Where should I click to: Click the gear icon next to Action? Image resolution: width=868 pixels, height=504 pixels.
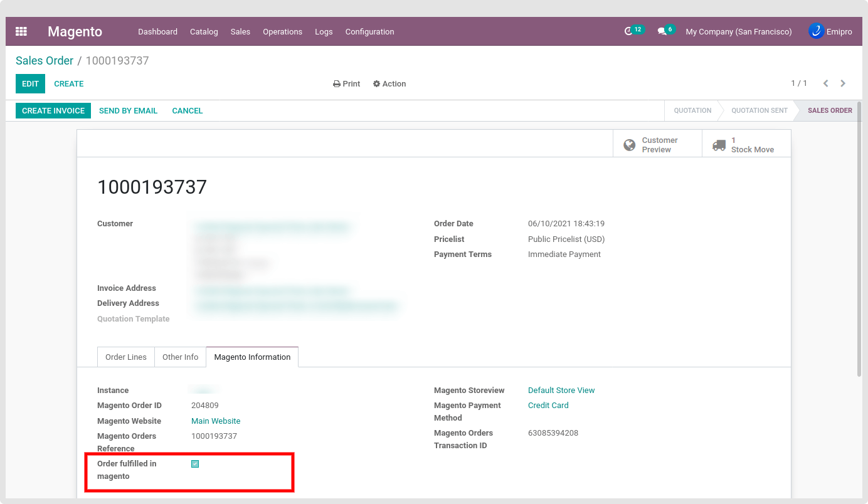[376, 84]
